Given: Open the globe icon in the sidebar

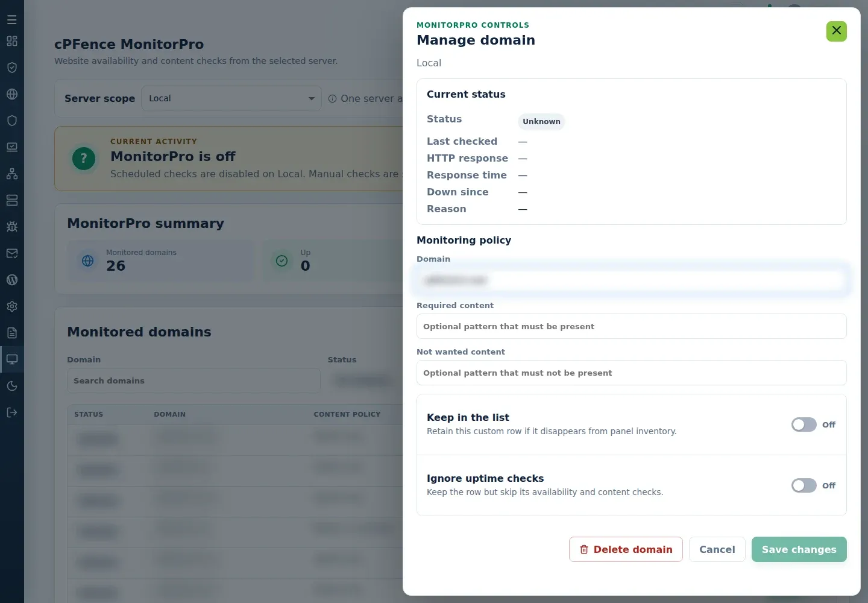Looking at the screenshot, I should pos(12,94).
